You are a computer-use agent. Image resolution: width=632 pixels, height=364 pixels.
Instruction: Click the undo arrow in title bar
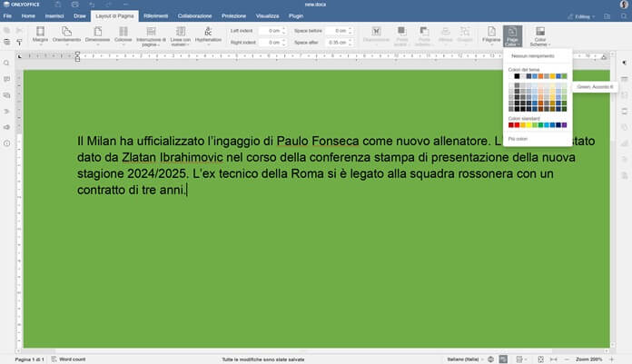[x=92, y=5]
